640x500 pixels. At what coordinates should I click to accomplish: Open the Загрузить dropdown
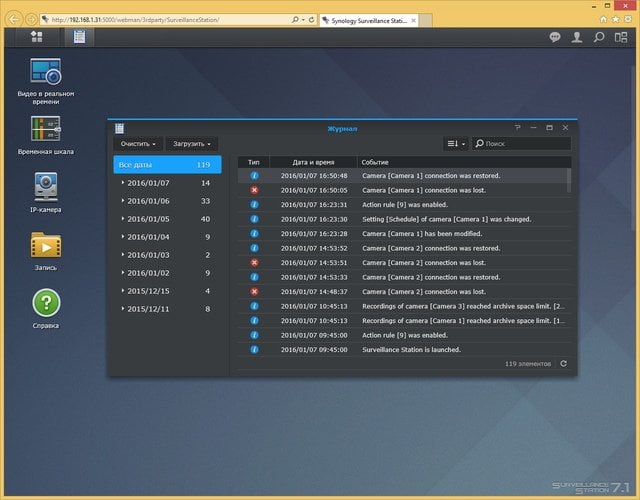(x=192, y=144)
